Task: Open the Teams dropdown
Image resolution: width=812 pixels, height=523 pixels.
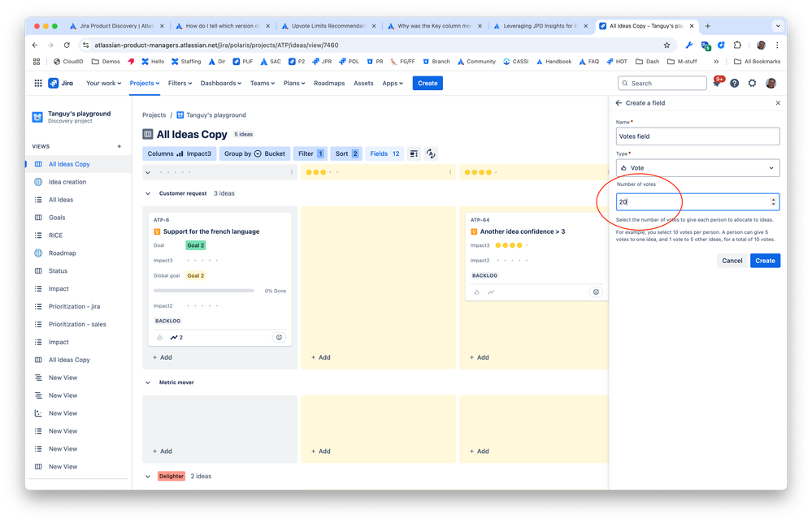Action: pyautogui.click(x=262, y=84)
